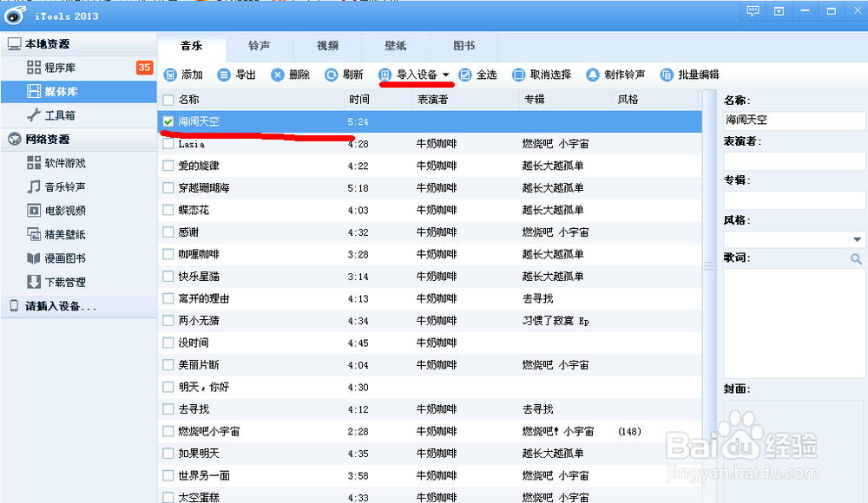Click the 全选 (Select all) icon
The height and width of the screenshot is (503, 868).
[x=465, y=75]
